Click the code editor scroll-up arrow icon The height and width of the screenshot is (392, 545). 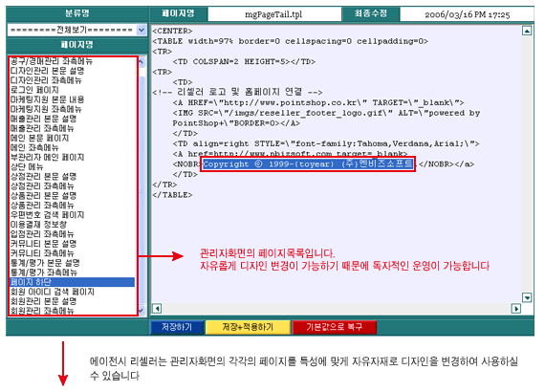[x=527, y=31]
